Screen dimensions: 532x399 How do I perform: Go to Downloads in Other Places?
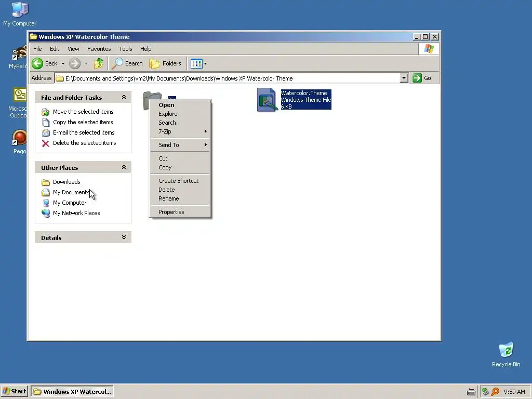click(66, 182)
